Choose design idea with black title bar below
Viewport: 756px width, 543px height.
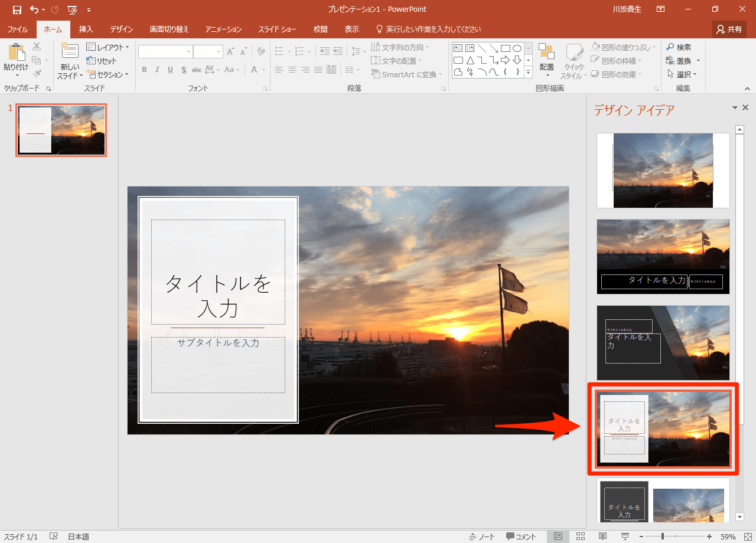point(663,257)
